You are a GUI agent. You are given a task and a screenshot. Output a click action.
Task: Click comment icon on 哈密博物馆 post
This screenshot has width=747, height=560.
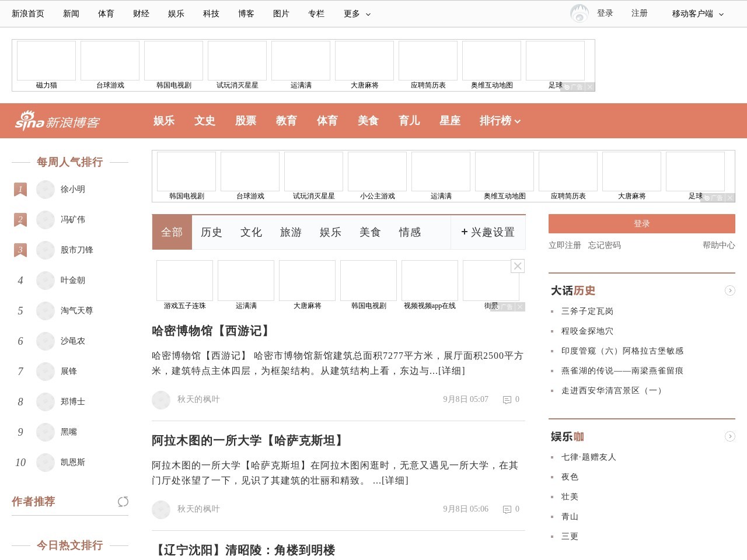coord(507,400)
